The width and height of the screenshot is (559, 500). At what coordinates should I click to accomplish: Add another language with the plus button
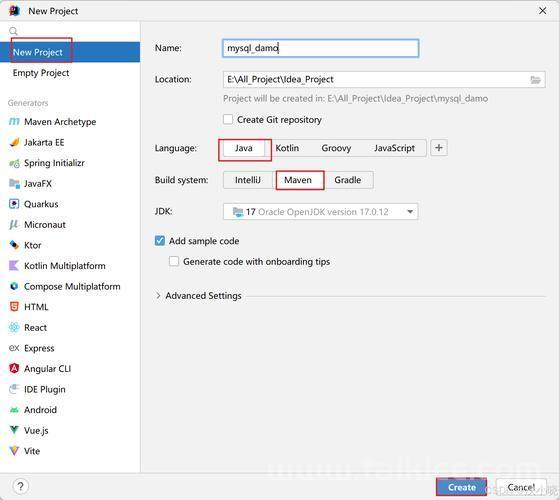click(439, 148)
